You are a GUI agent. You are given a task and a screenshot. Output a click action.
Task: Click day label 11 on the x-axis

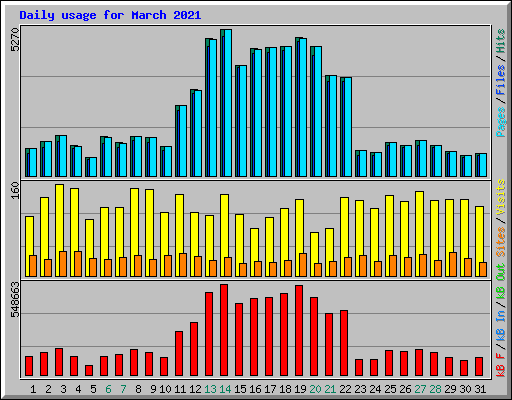[x=180, y=389]
